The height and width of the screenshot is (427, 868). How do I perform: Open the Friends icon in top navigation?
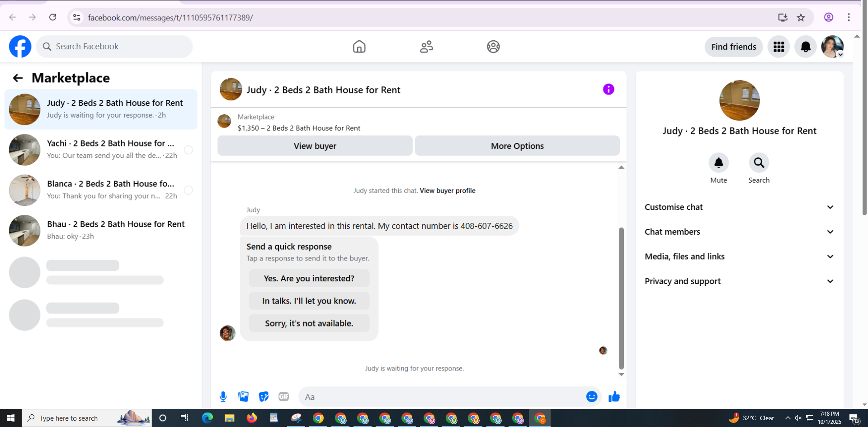426,47
